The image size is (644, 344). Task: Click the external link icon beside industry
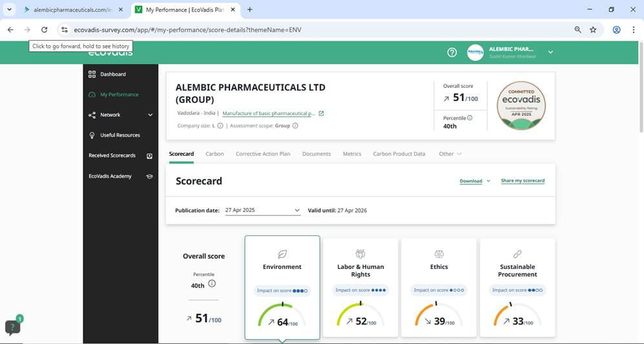click(321, 114)
